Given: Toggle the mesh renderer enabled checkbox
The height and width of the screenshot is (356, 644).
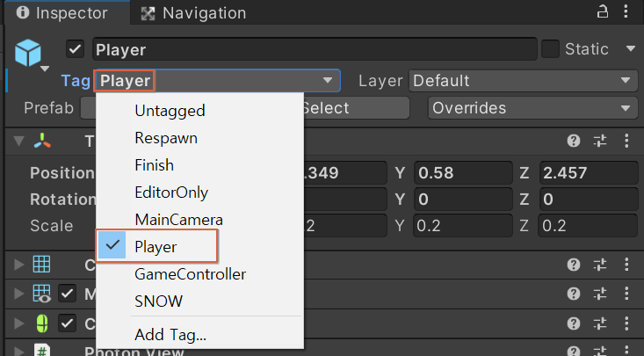Looking at the screenshot, I should click(x=67, y=294).
